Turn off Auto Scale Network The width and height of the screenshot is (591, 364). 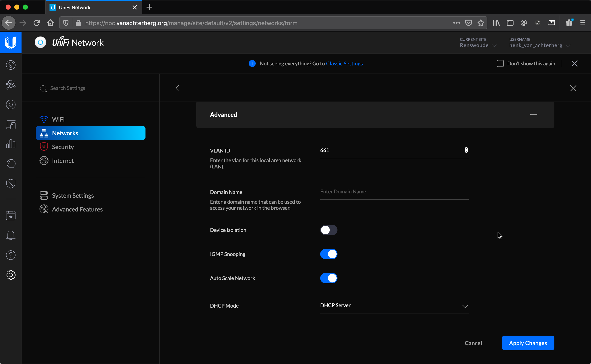point(329,278)
